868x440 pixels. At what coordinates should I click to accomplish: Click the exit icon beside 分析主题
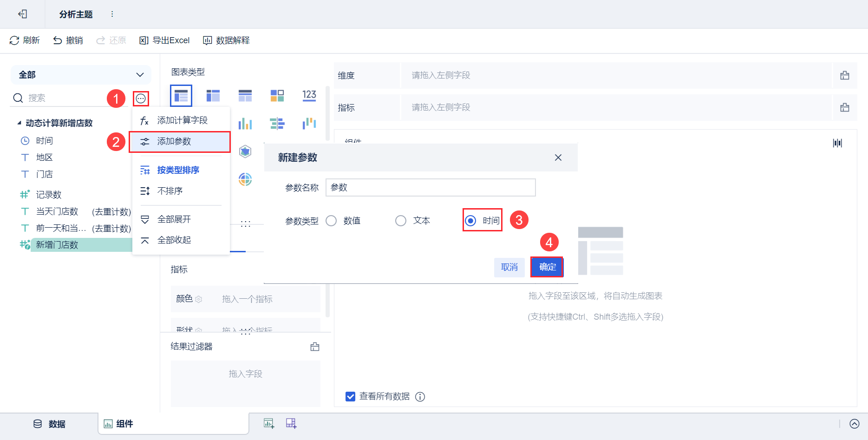point(22,14)
